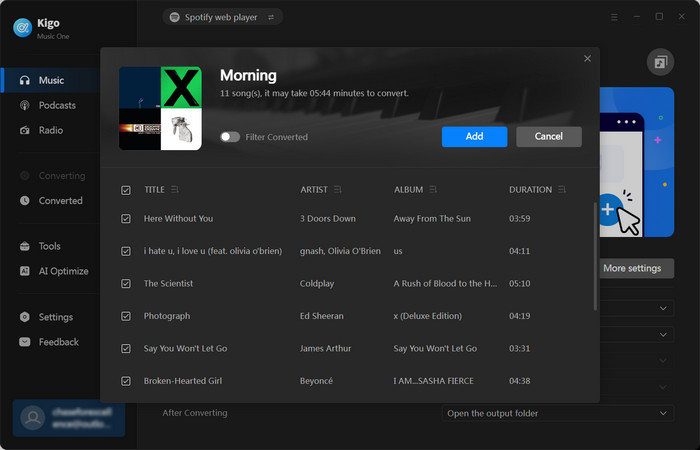Image resolution: width=700 pixels, height=450 pixels.
Task: Open the Tools section
Action: pyautogui.click(x=49, y=246)
